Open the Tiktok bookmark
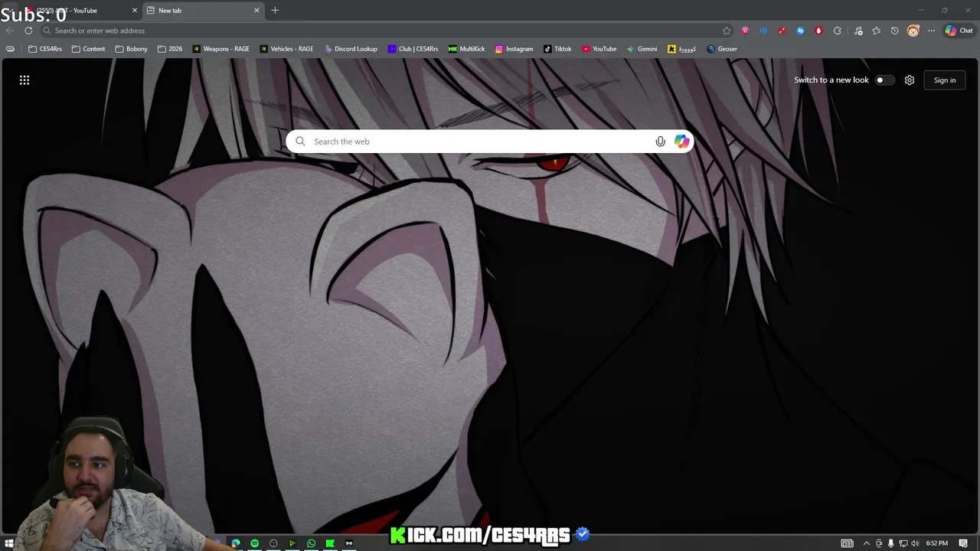The image size is (980, 551). (x=557, y=49)
